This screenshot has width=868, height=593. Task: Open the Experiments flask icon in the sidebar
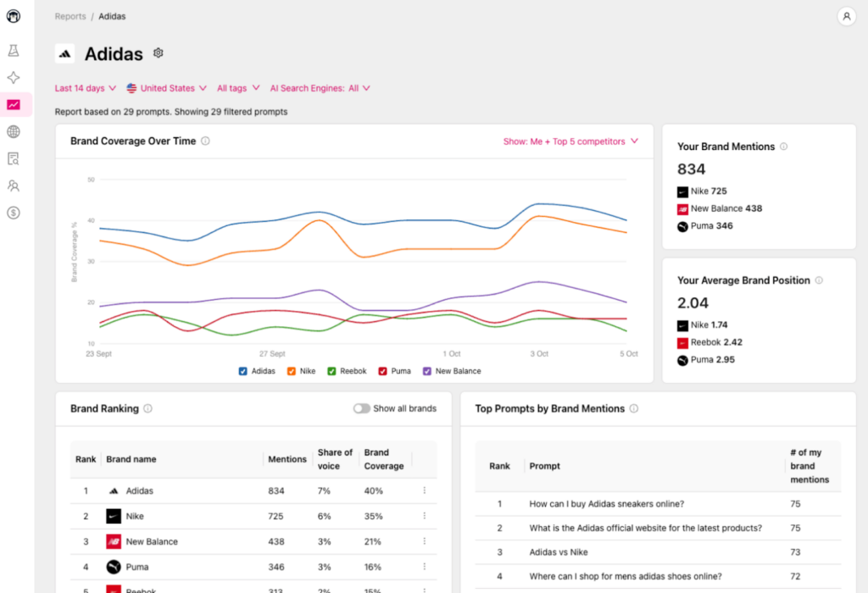click(13, 50)
